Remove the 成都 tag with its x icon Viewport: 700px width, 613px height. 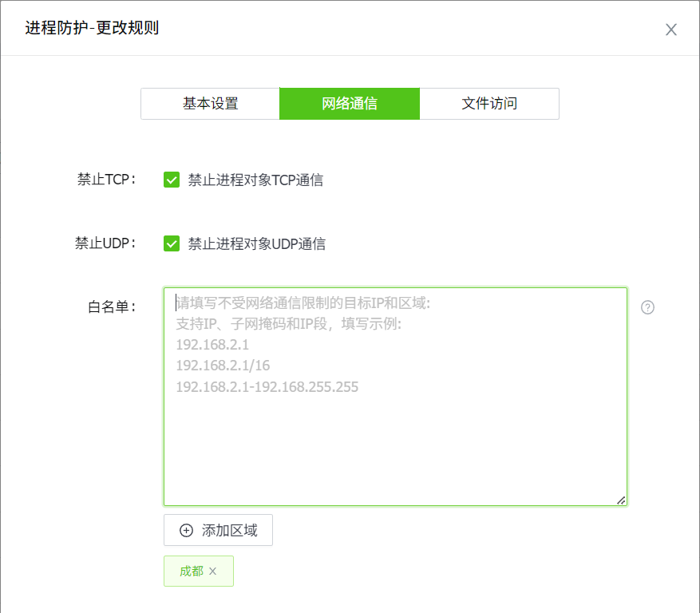213,571
